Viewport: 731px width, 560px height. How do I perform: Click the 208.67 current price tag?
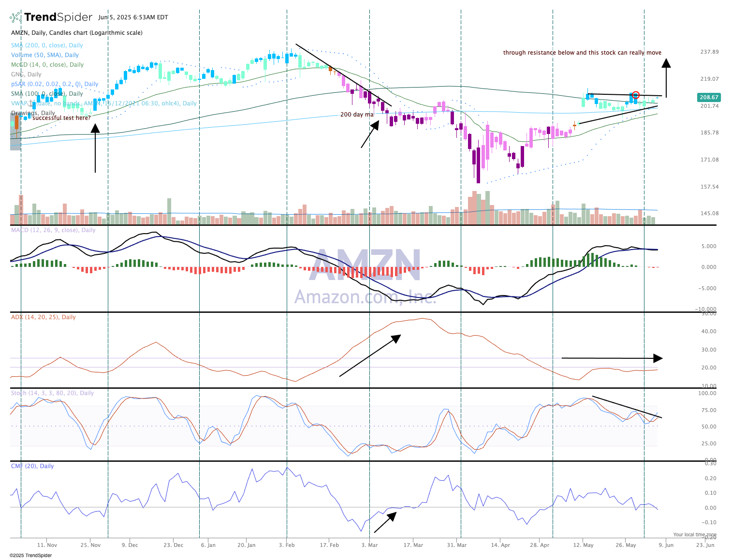709,97
